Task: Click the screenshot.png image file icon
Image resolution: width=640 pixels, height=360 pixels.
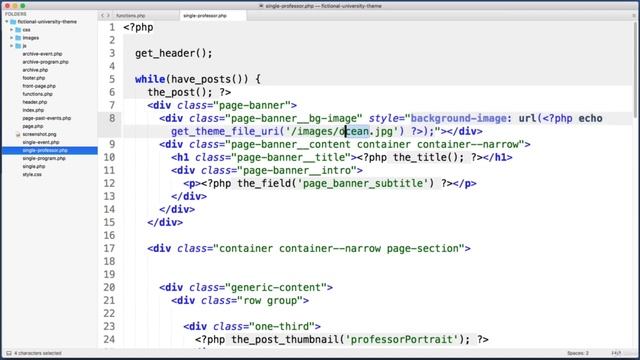Action: point(18,134)
